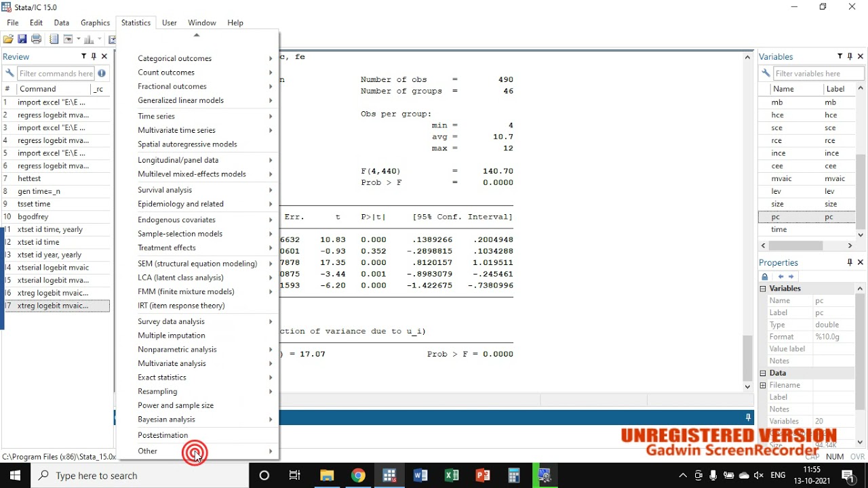Screen dimensions: 868x488
Task: Click the Statistics menu scroll-up arrow
Action: 197,35
